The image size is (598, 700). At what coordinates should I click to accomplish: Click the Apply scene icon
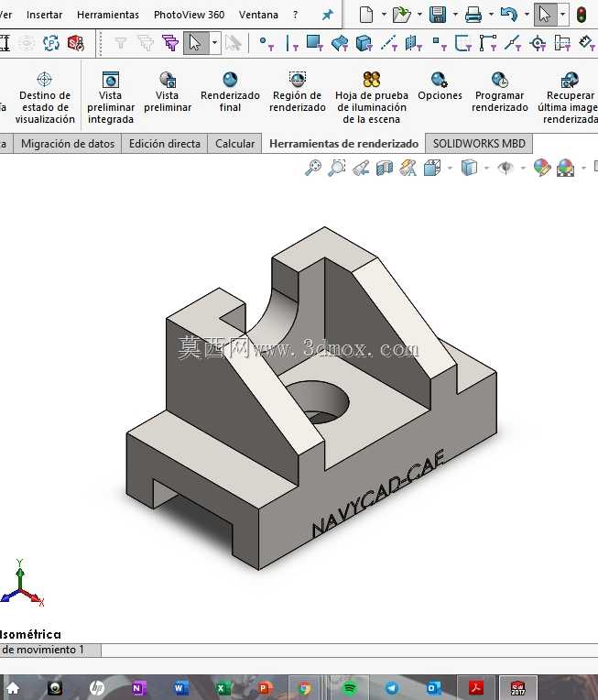point(565,168)
